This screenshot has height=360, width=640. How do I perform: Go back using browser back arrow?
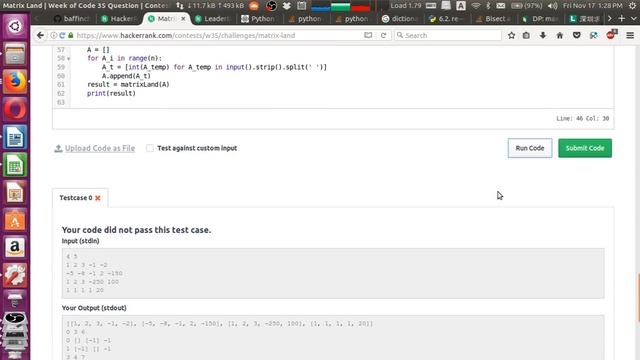click(x=40, y=36)
